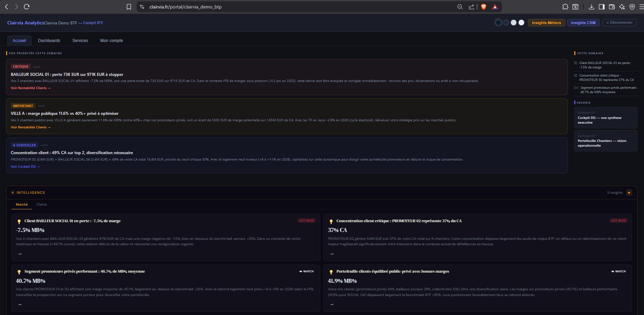Select the white theme swatch

[521, 23]
